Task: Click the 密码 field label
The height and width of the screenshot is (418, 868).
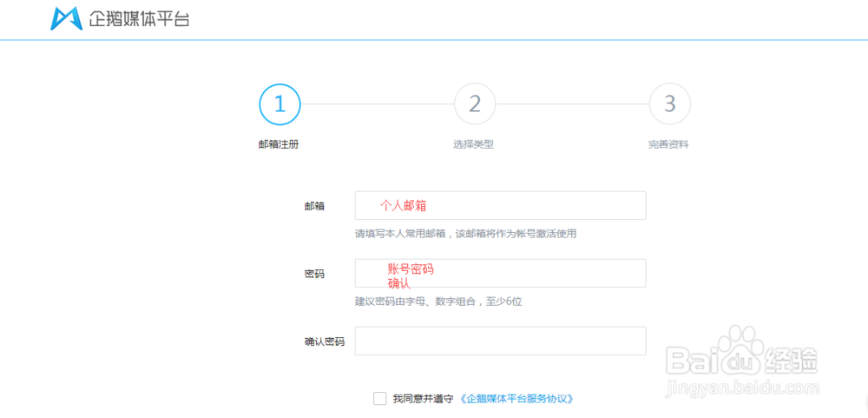Action: [x=314, y=274]
